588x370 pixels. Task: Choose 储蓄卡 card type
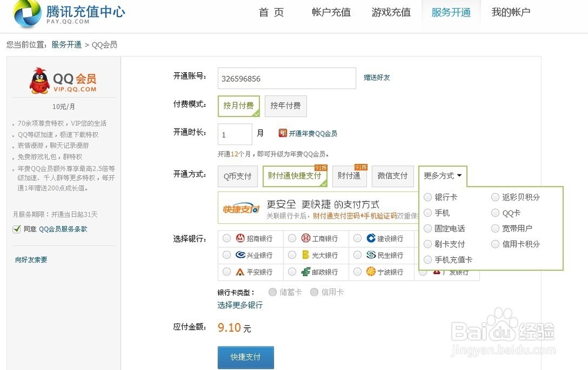click(x=273, y=292)
